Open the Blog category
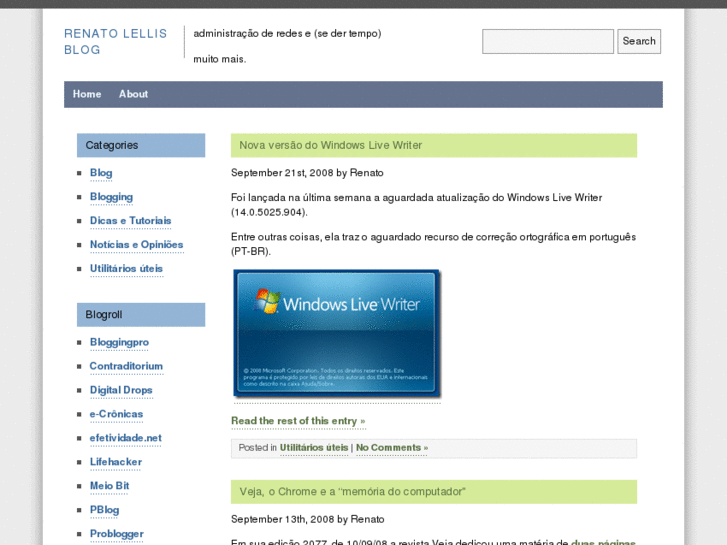727x545 pixels. pyautogui.click(x=101, y=173)
